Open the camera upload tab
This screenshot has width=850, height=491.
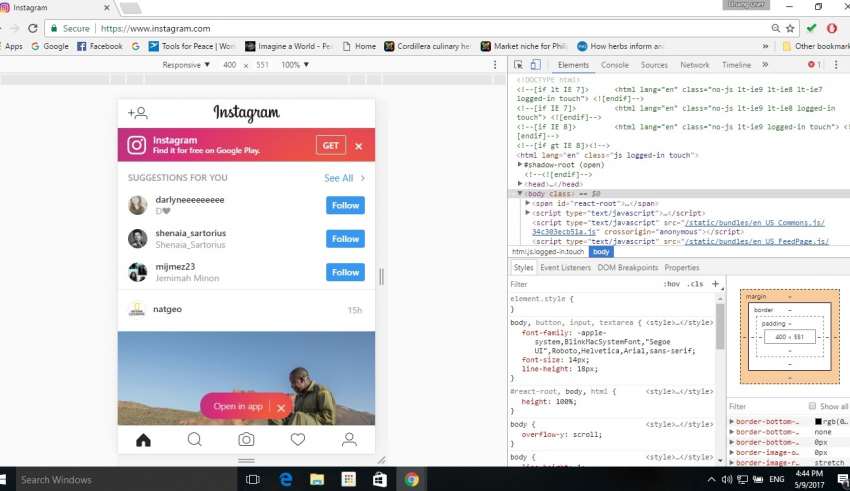click(x=246, y=440)
